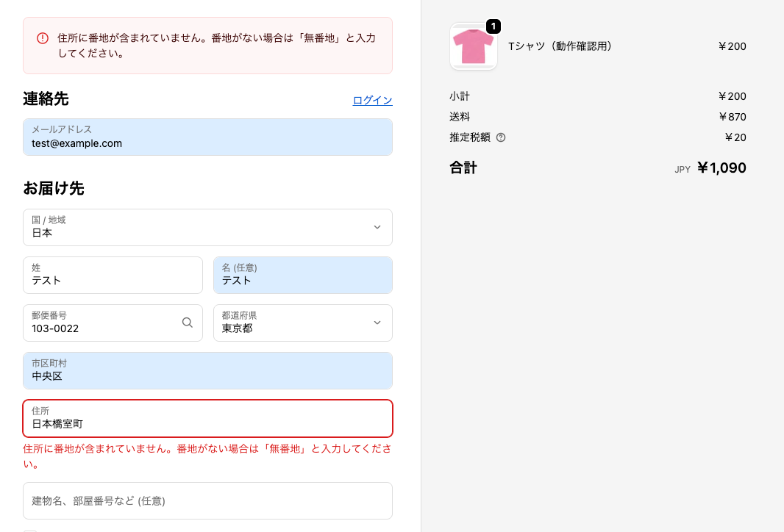
Task: Open the 国 / 地域 country dropdown
Action: pyautogui.click(x=207, y=227)
